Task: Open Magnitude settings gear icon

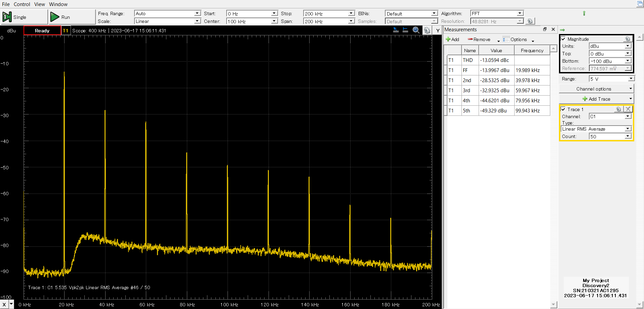Action: pos(628,39)
